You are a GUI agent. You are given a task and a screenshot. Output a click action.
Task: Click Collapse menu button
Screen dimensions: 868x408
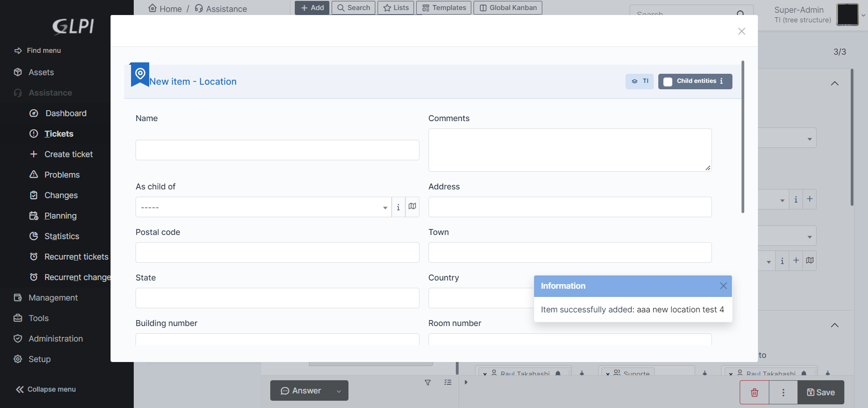[x=46, y=389]
